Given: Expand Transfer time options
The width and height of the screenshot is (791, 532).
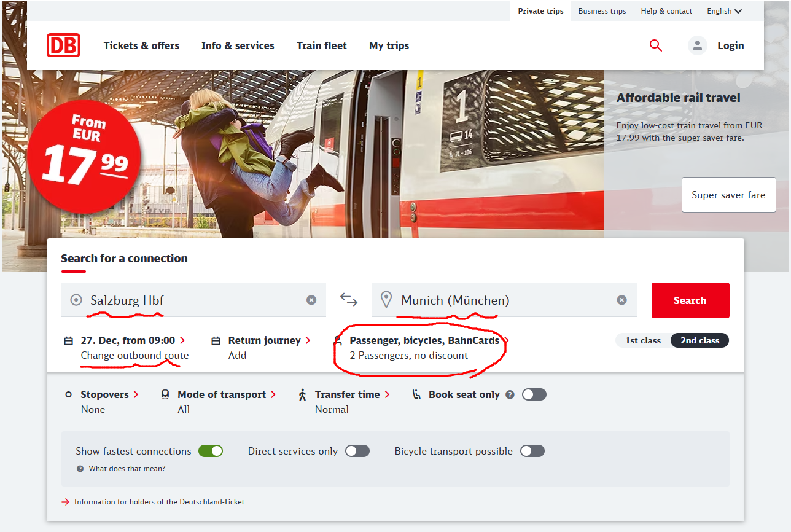Looking at the screenshot, I should pos(353,394).
